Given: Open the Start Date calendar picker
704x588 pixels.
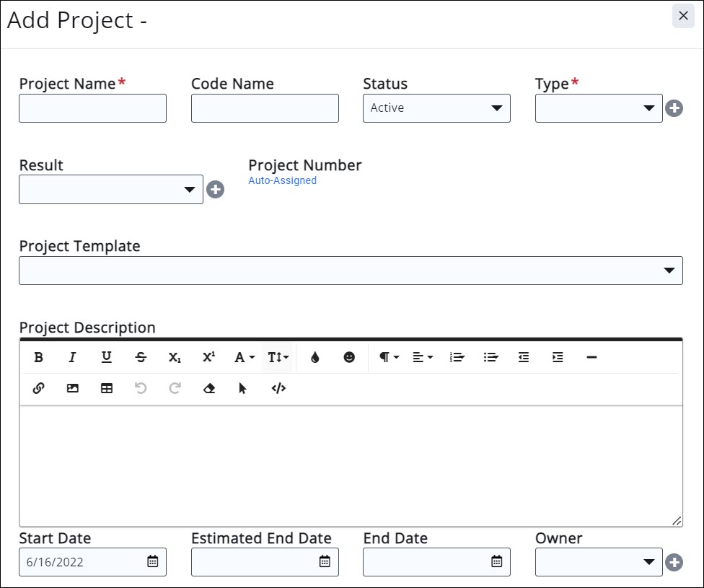Looking at the screenshot, I should 153,562.
